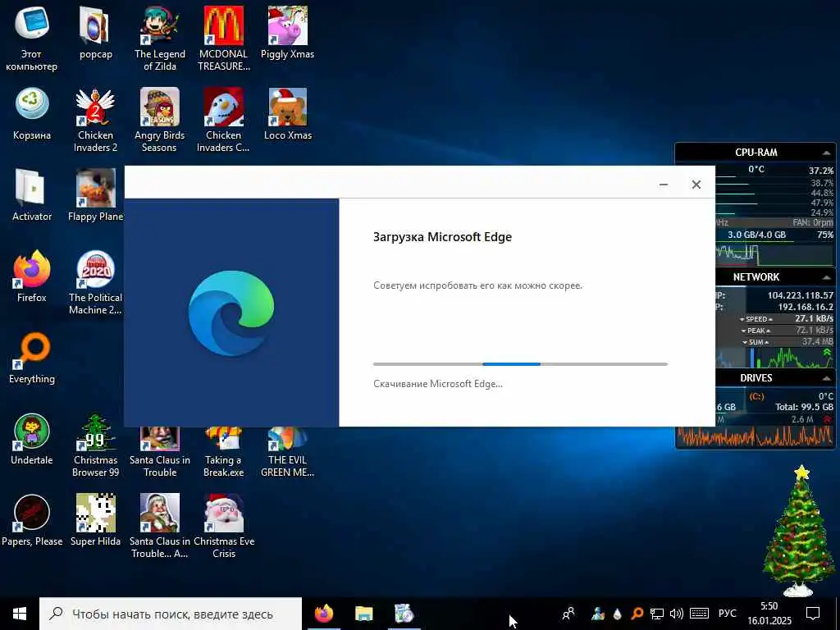This screenshot has height=630, width=840.
Task: Launch the Undertale shortcut
Action: point(32,439)
